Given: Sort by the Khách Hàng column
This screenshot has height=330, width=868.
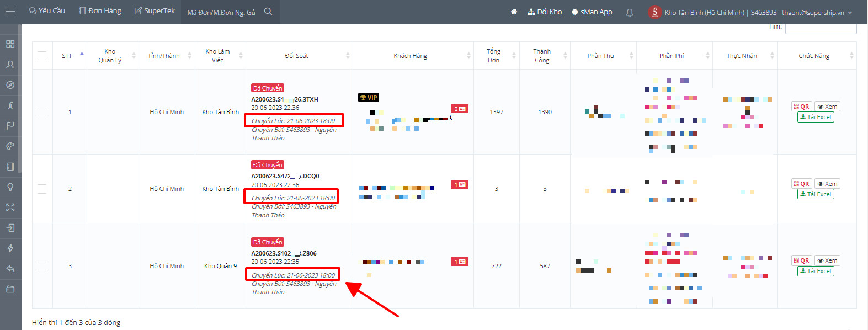Looking at the screenshot, I should 413,56.
